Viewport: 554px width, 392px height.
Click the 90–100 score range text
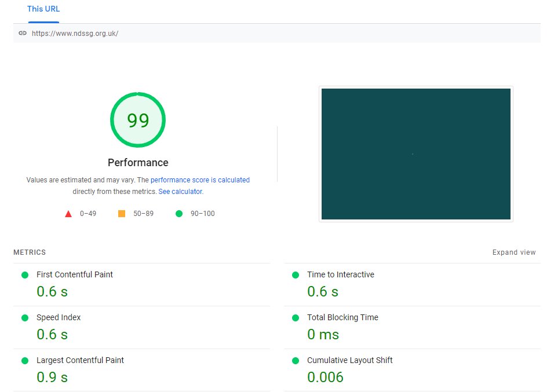click(203, 214)
